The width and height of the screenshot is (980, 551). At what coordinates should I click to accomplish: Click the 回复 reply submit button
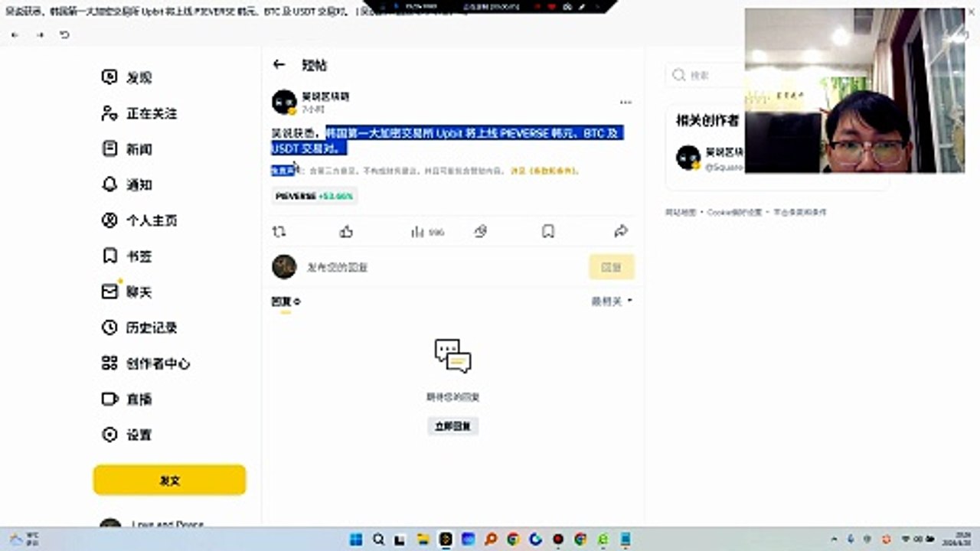click(x=612, y=267)
